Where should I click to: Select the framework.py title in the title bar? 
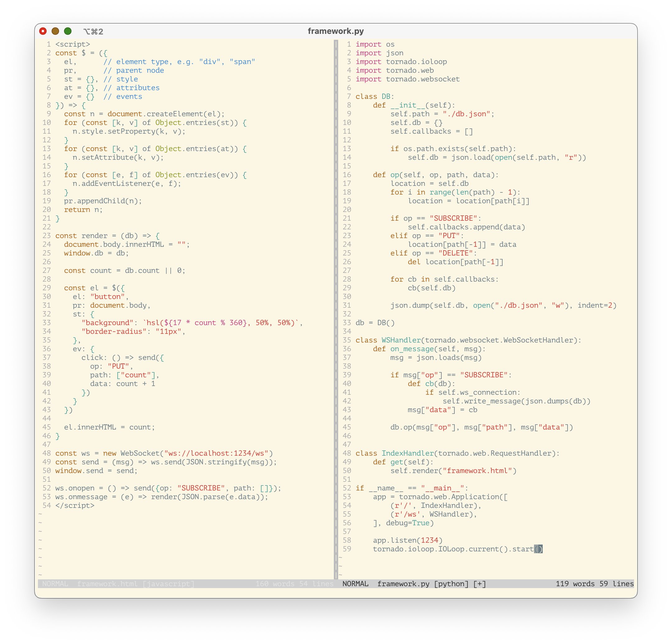(x=335, y=31)
